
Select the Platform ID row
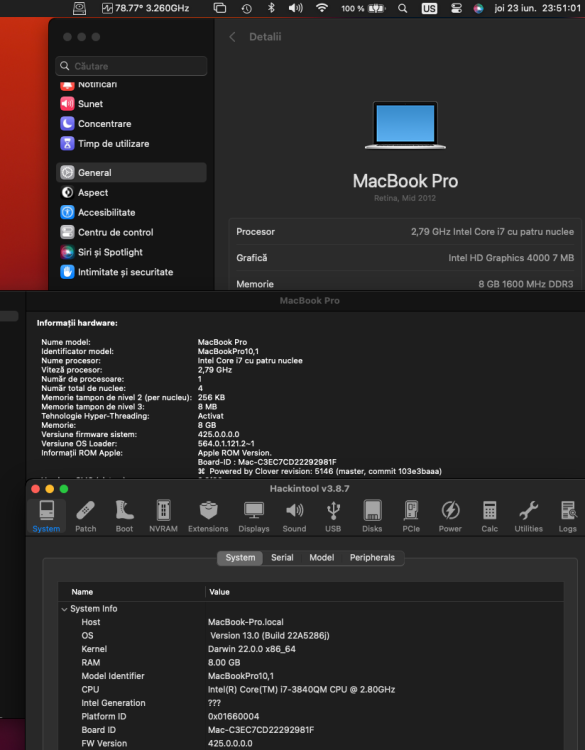click(310, 717)
